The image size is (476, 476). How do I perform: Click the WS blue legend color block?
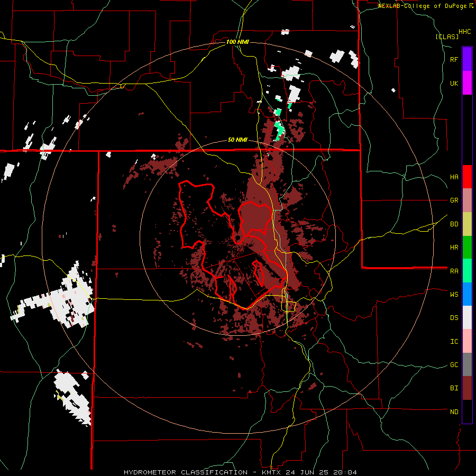(x=467, y=294)
